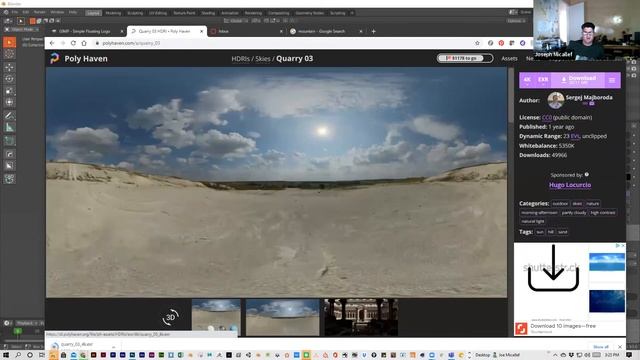Click the Patreon funding progress bar
The image size is (640, 360).
click(x=464, y=58)
